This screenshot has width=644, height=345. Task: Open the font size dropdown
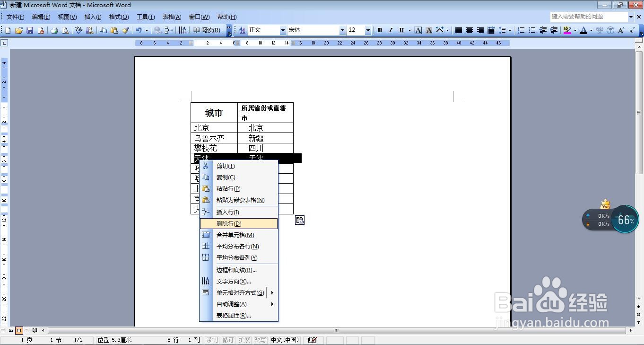367,30
